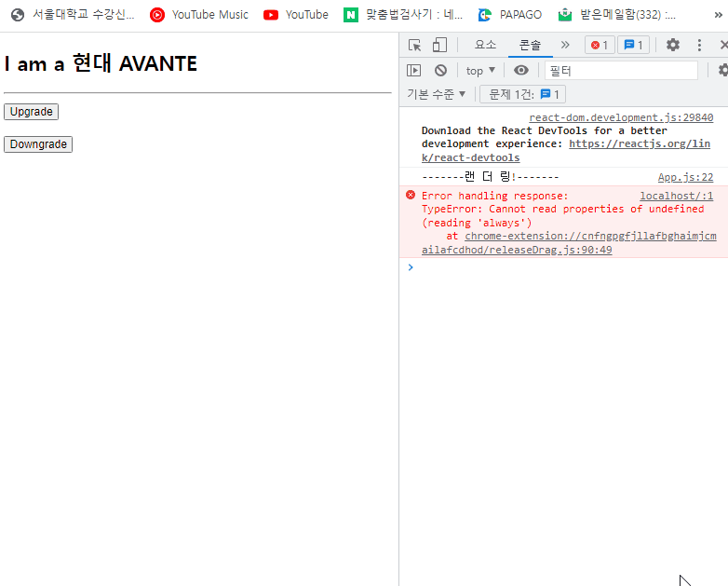Open the YouTube Music bookmark
The width and height of the screenshot is (728, 586).
[x=199, y=15]
